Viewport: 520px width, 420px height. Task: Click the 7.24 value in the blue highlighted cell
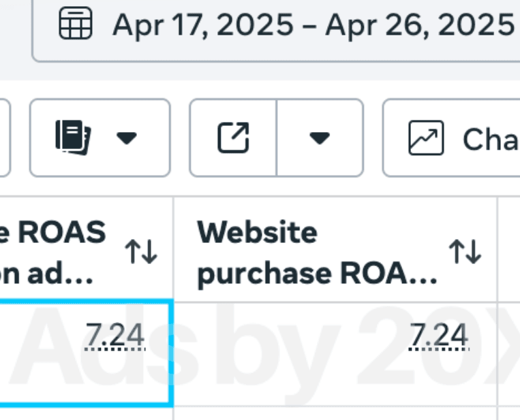pos(115,335)
